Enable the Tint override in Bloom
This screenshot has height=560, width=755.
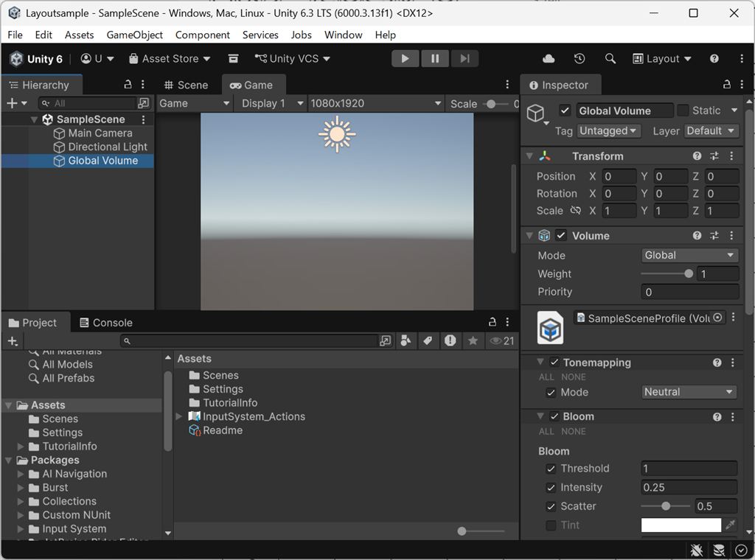tap(551, 525)
